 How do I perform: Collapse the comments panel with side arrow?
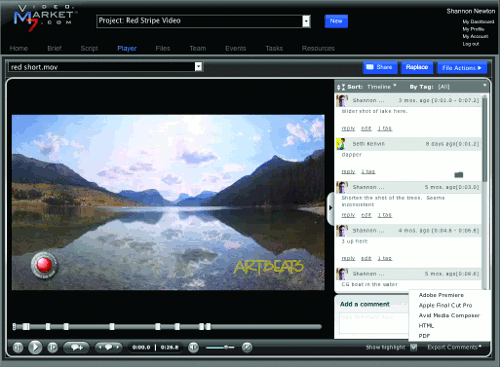click(x=330, y=208)
